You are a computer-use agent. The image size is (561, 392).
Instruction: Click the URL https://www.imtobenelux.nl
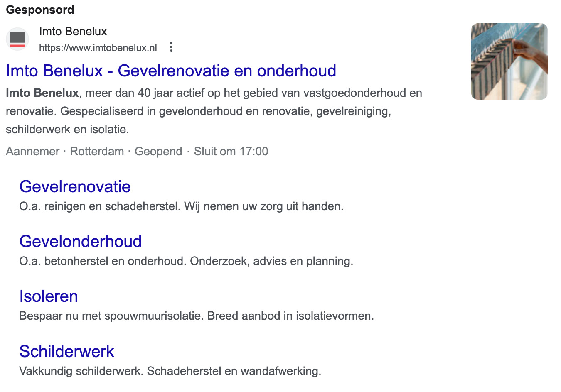(x=98, y=47)
